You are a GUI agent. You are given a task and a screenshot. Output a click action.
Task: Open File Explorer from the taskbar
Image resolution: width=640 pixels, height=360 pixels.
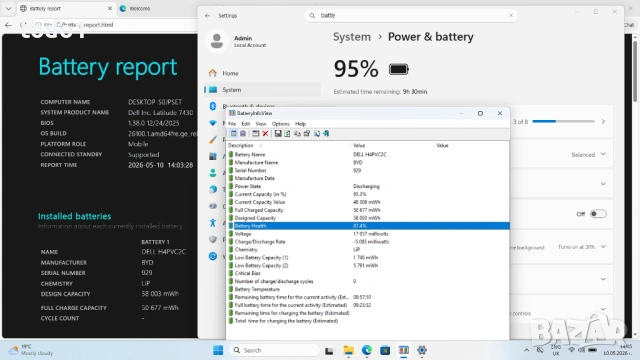pyautogui.click(x=349, y=350)
